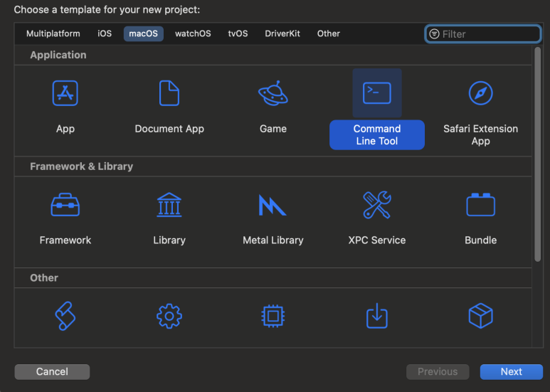Image resolution: width=550 pixels, height=392 pixels.
Task: Click the Metal Library label
Action: point(273,240)
